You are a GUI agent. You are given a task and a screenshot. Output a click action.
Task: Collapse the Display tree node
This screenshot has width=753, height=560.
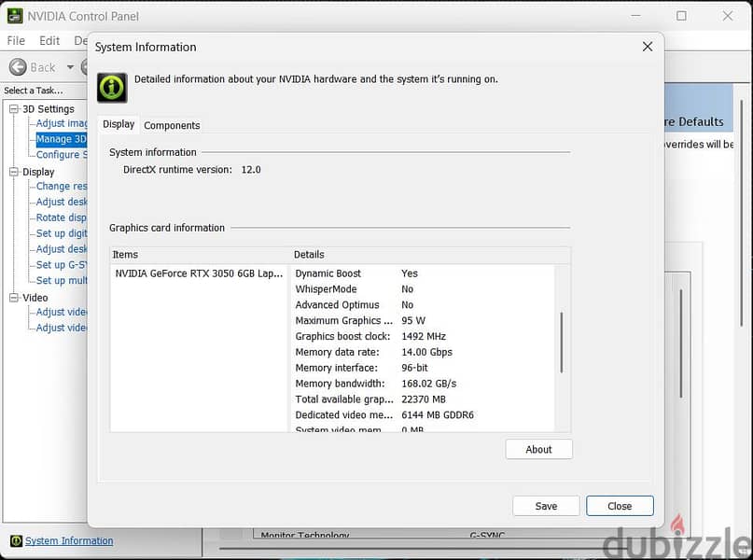click(14, 172)
